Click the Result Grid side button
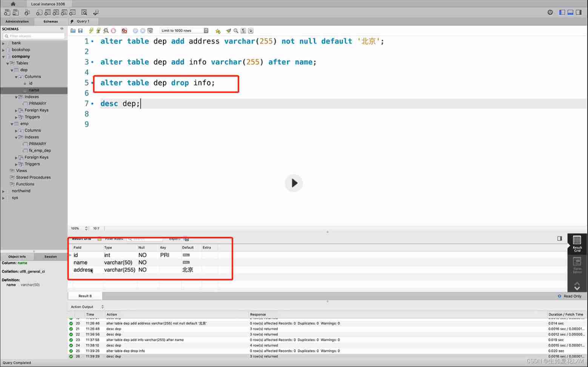The height and width of the screenshot is (367, 588). tap(577, 243)
